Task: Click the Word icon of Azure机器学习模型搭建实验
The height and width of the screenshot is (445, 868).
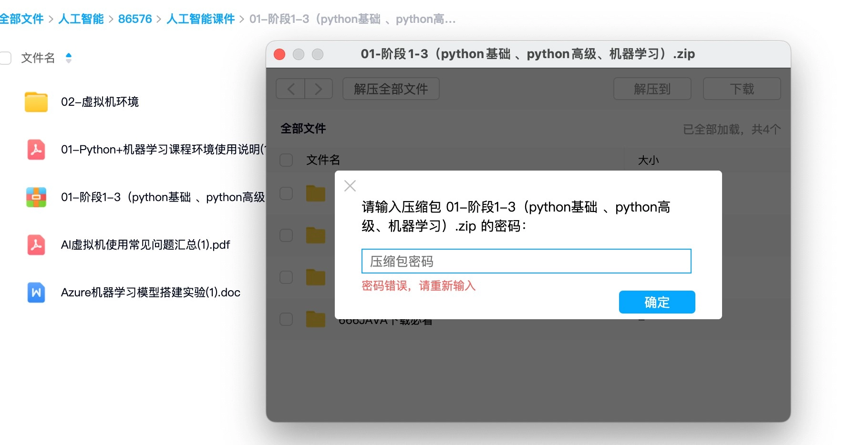Action: point(35,293)
